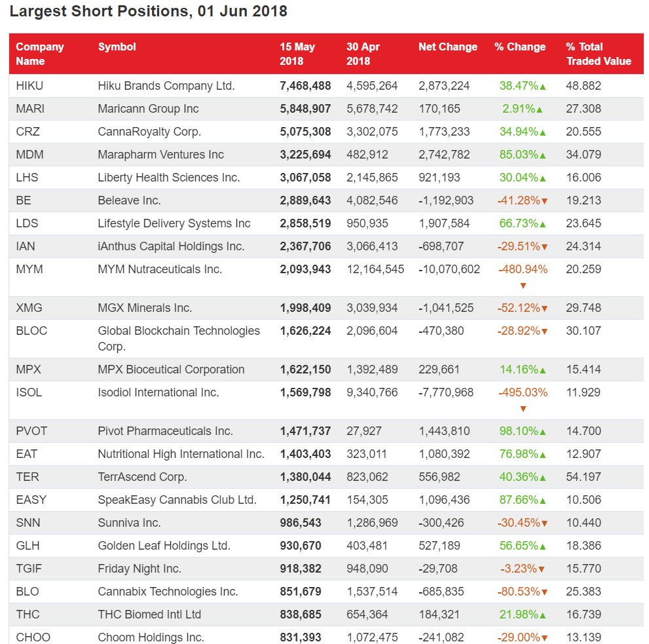649x644 pixels.
Task: Click the 30.107 traded value cell
Action: 584,331
